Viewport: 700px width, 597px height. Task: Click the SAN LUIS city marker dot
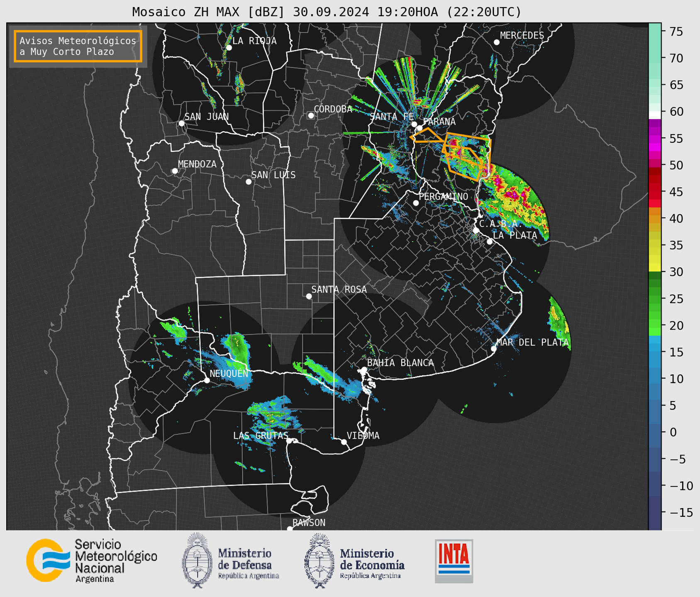[x=249, y=182]
